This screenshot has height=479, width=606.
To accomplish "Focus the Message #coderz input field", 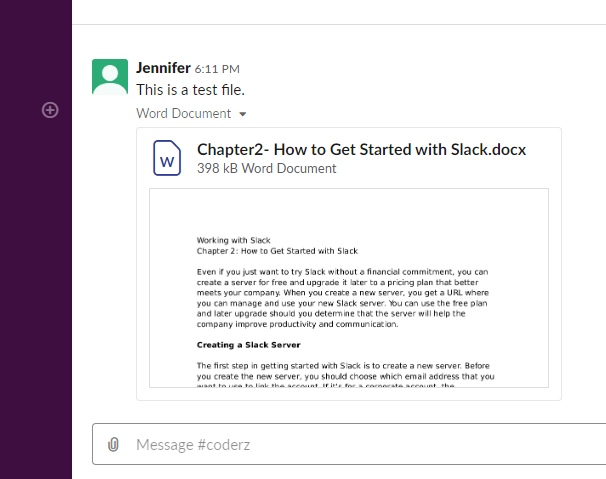I will point(349,444).
